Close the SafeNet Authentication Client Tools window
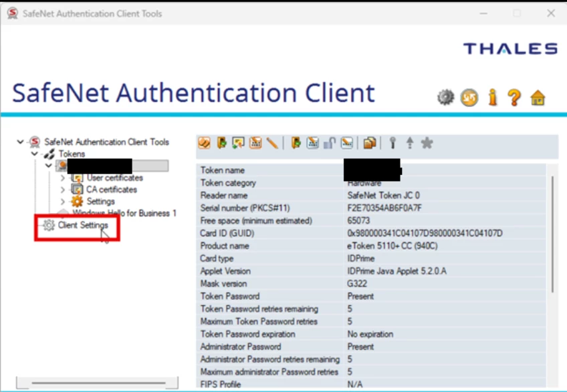The height and width of the screenshot is (392, 567). (551, 13)
